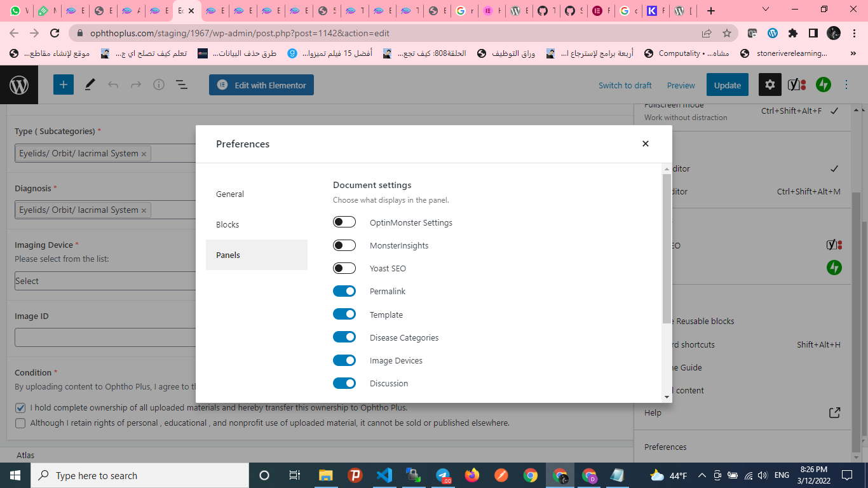Open the Computality bookmark
Screen dimensions: 868x488
[686, 53]
